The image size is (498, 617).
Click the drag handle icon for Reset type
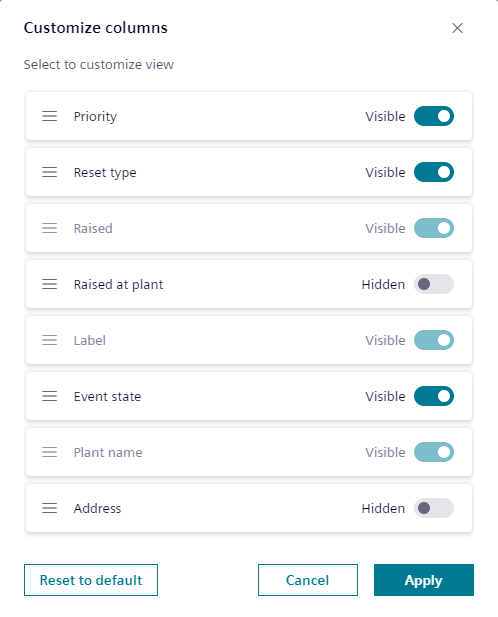tap(50, 172)
